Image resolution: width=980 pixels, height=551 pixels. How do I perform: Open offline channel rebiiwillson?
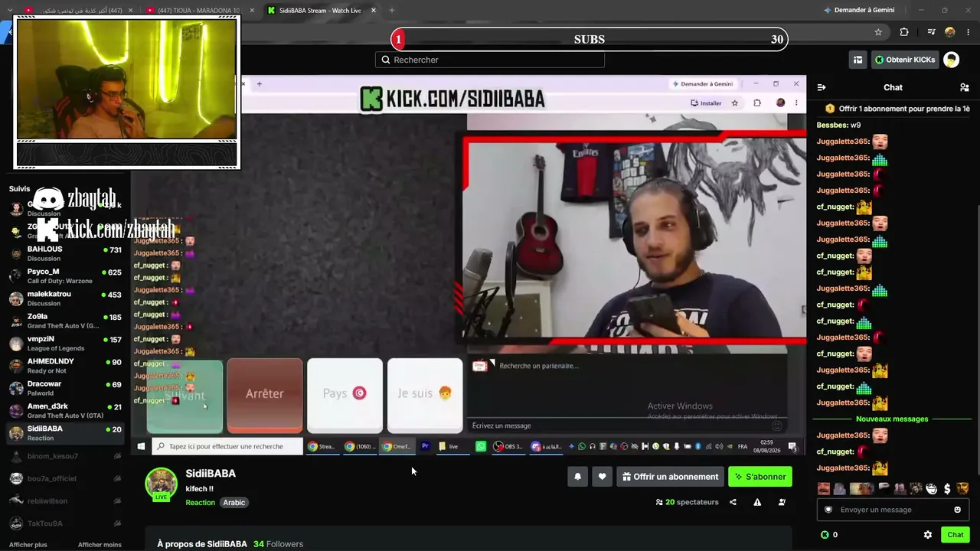tap(65, 501)
